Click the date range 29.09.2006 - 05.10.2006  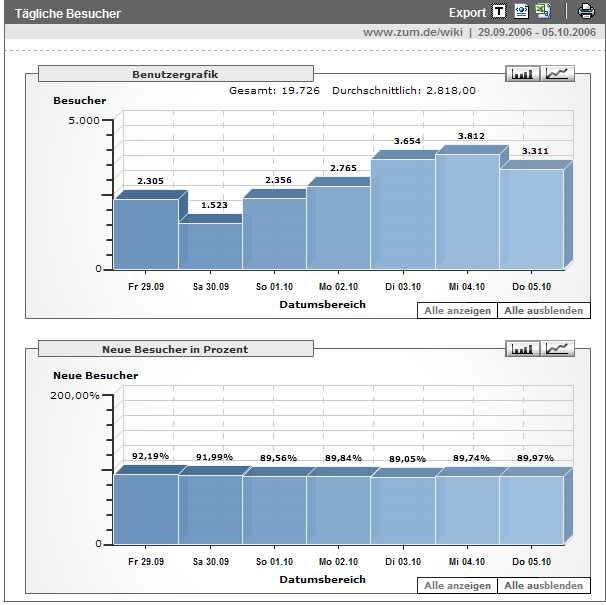click(x=539, y=32)
